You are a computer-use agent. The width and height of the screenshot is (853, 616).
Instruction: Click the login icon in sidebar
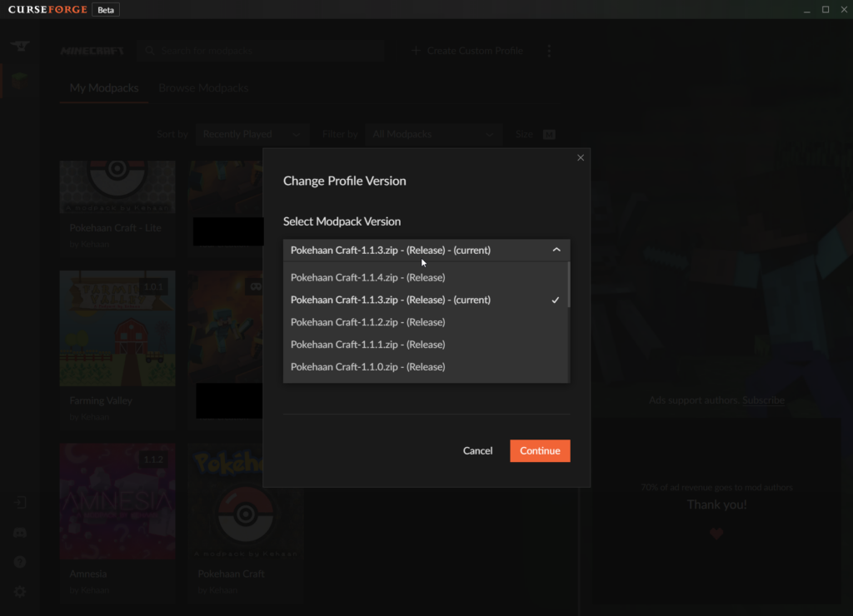pos(20,502)
